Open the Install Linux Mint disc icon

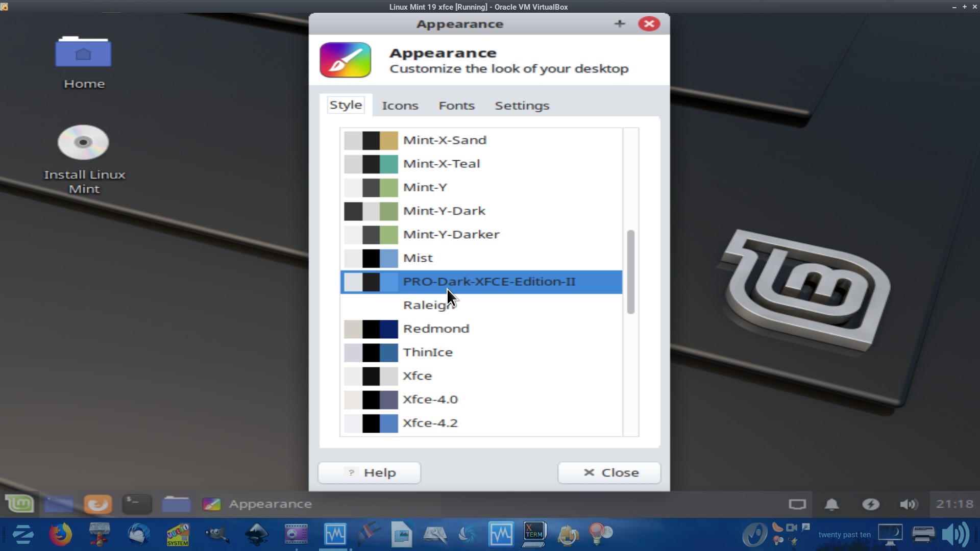[x=84, y=143]
